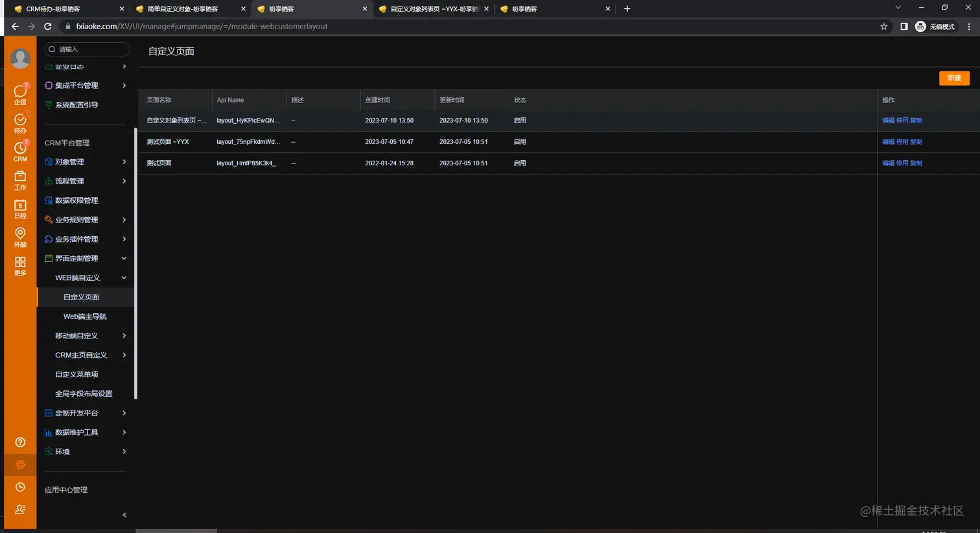Click the 请输入 menu search field

pos(87,49)
